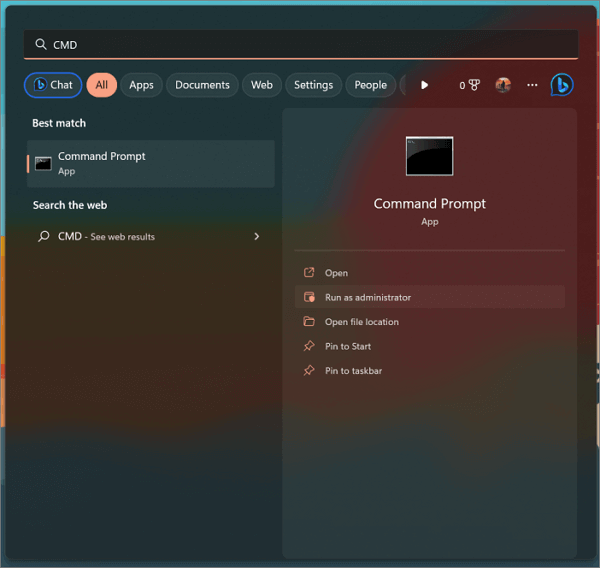Click the CMD search input field
Image resolution: width=600 pixels, height=568 pixels.
[301, 45]
